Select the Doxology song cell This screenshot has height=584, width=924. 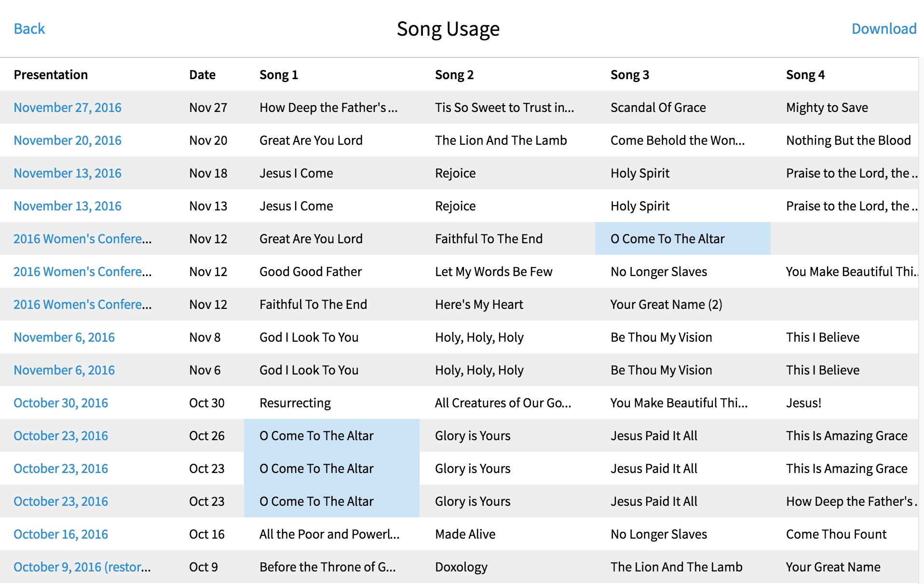[x=507, y=567]
